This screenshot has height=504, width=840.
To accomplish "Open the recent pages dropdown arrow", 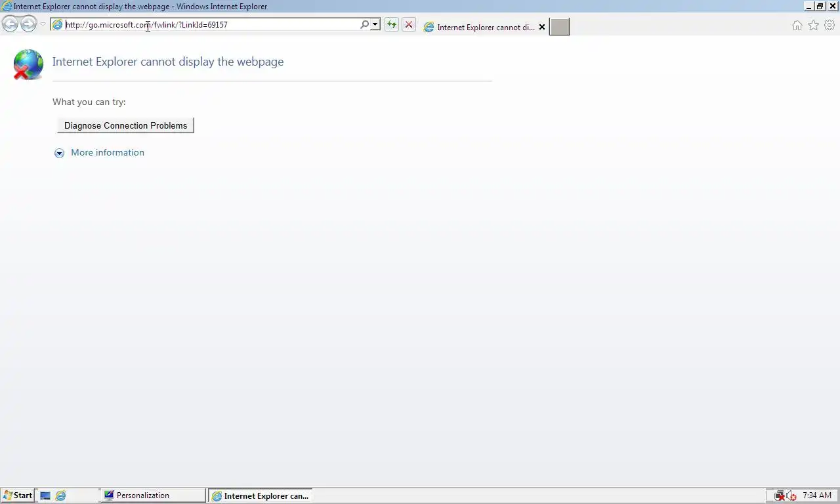I will (x=43, y=25).
